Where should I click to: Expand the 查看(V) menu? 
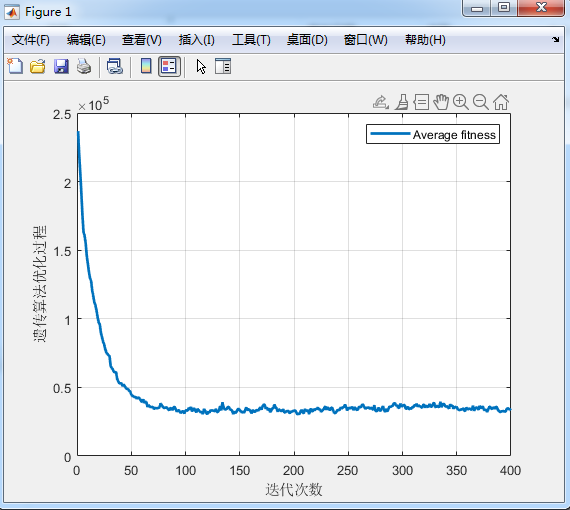tap(141, 40)
